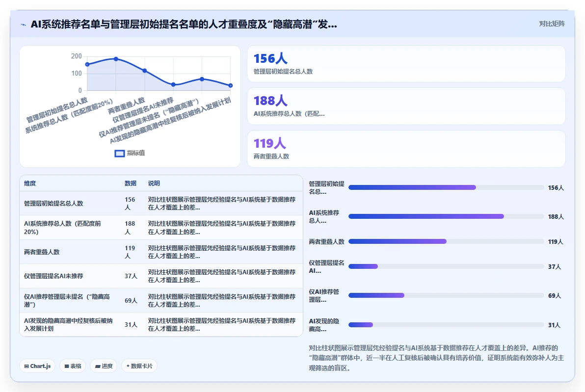This screenshot has width=585, height=392.
Task: Click the 37人 table cell
Action: click(131, 276)
